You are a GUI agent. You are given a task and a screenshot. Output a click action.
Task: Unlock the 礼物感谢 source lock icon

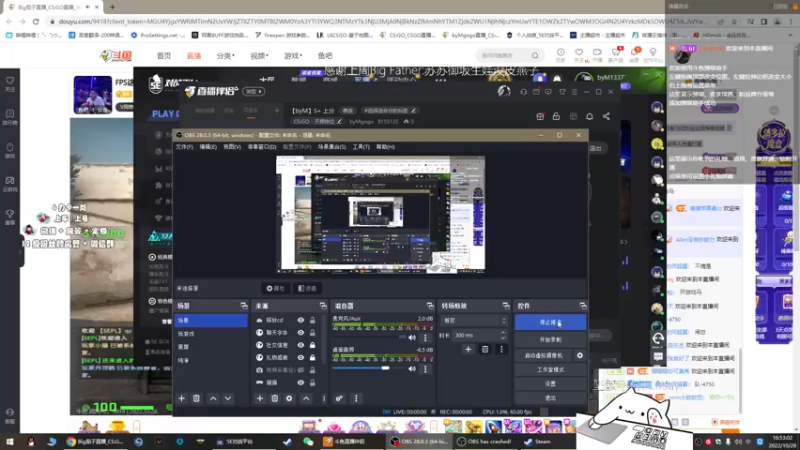[312, 358]
